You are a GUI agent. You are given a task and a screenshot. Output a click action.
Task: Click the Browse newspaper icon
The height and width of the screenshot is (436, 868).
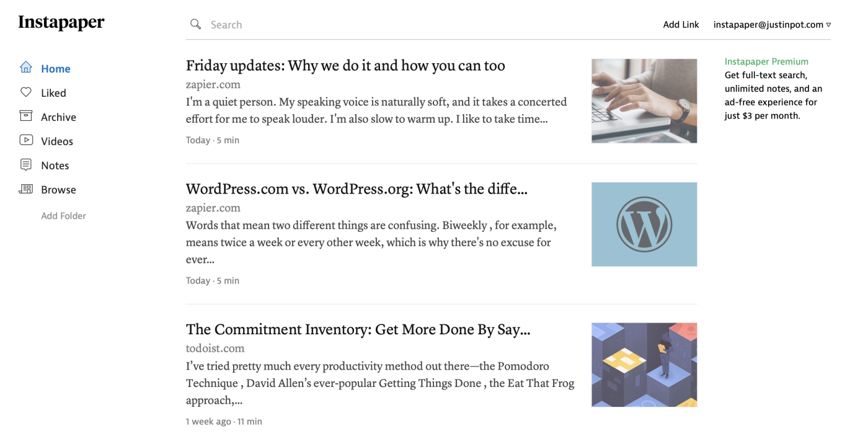point(26,189)
